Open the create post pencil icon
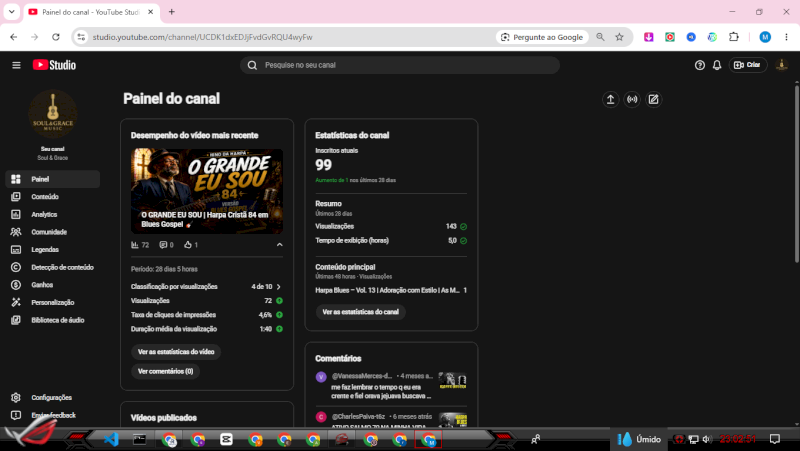Viewport: 800px width, 451px height. [x=654, y=99]
